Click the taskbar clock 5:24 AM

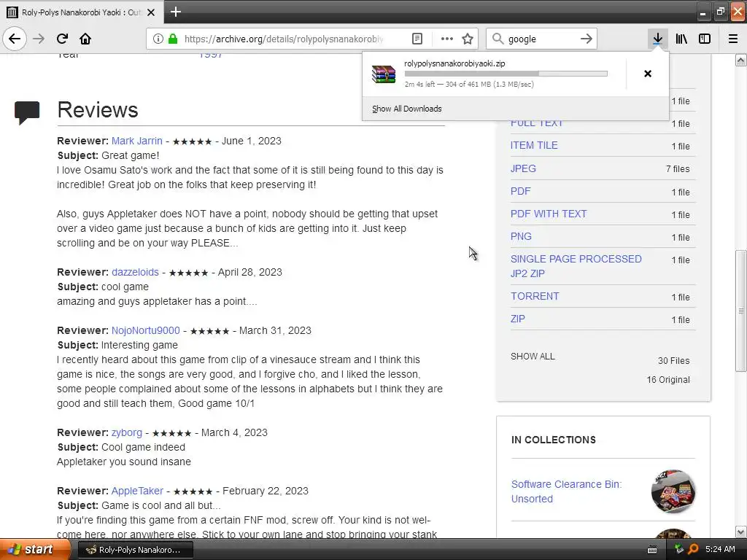click(720, 549)
